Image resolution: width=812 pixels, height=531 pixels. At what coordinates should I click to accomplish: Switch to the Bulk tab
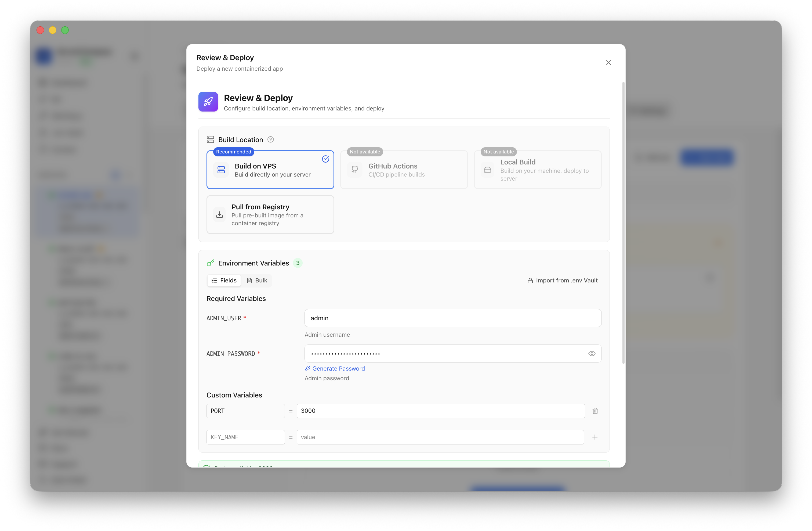(x=257, y=280)
